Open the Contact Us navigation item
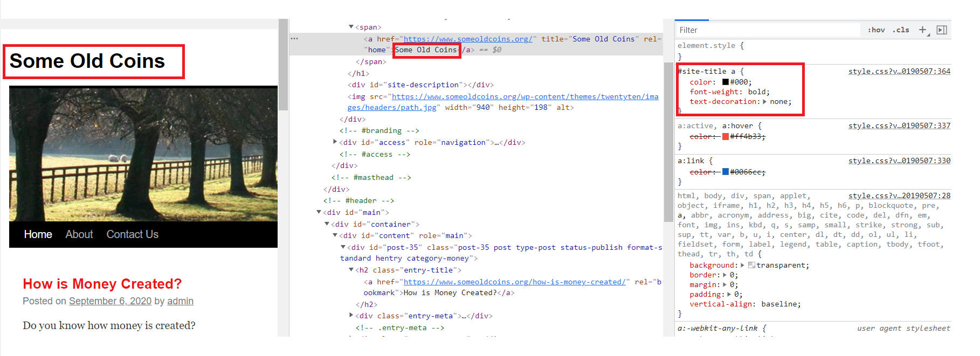This screenshot has height=356, width=980. pyautogui.click(x=132, y=234)
